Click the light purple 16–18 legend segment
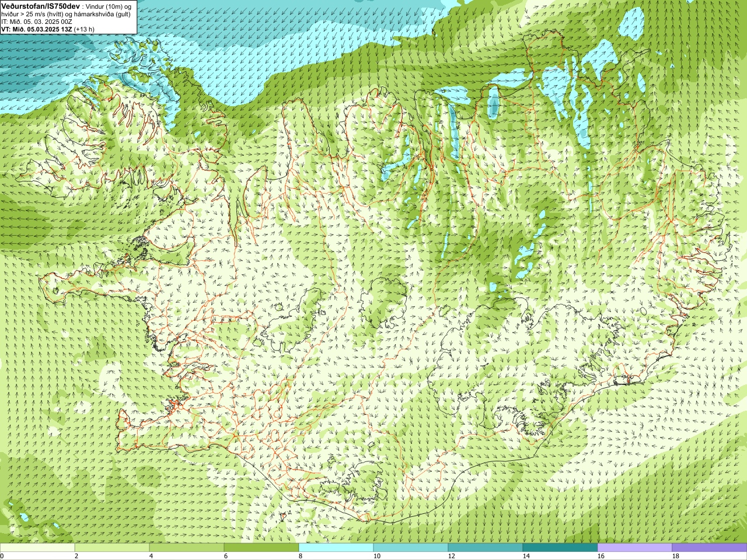Image resolution: width=747 pixels, height=560 pixels. 635,548
